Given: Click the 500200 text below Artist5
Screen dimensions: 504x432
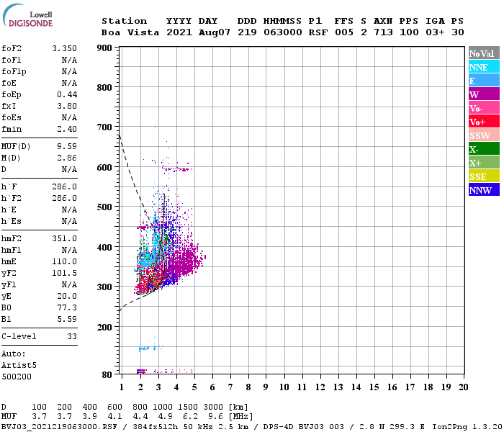Looking at the screenshot, I should click(17, 377).
